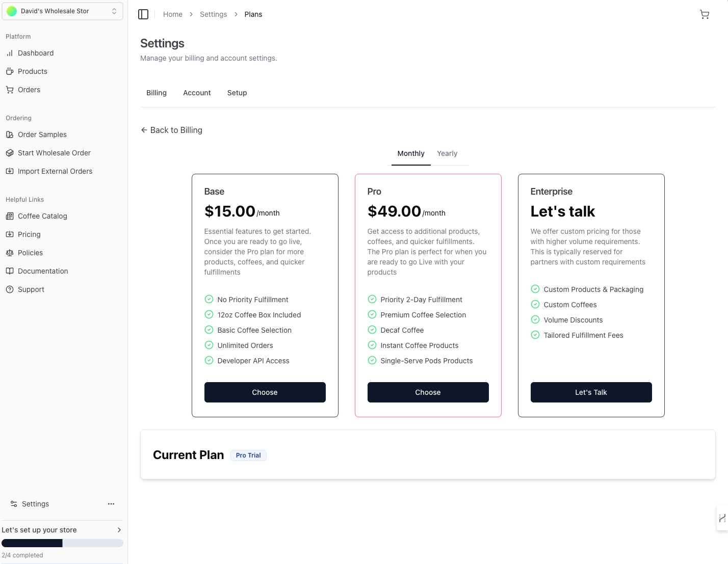The width and height of the screenshot is (728, 564).
Task: Switch to the Setup tab
Action: point(237,93)
